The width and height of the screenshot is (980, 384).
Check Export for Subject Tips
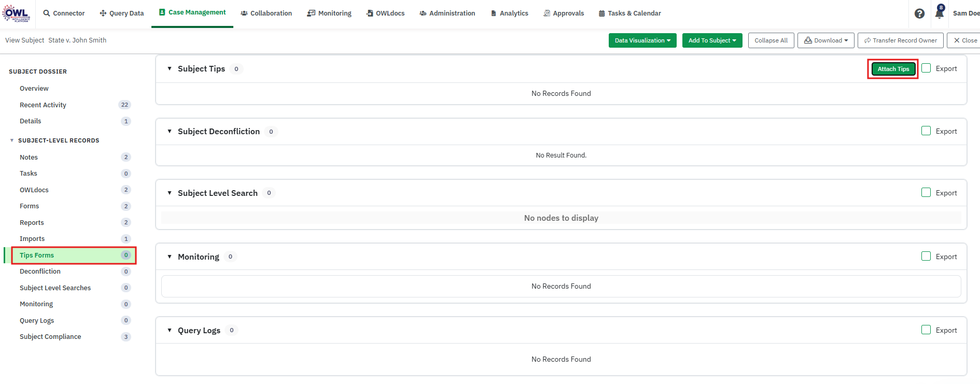click(926, 68)
